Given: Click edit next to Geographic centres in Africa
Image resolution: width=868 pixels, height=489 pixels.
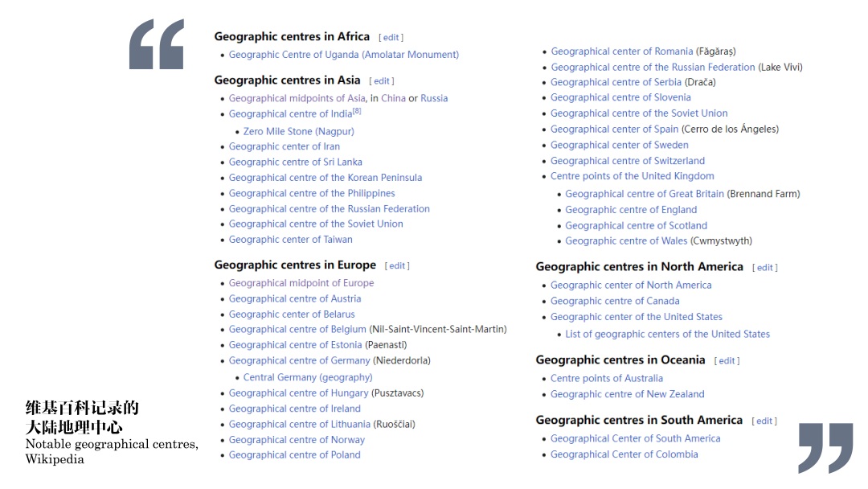Looking at the screenshot, I should pos(391,38).
